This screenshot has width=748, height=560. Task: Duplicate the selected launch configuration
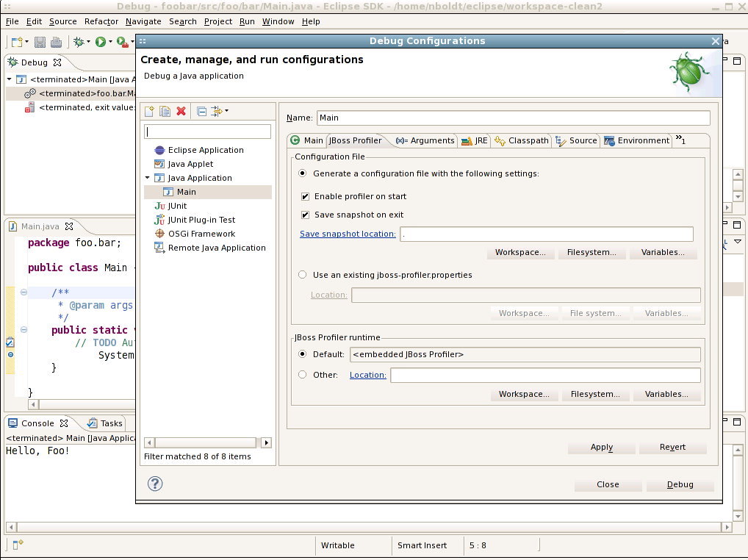[165, 111]
